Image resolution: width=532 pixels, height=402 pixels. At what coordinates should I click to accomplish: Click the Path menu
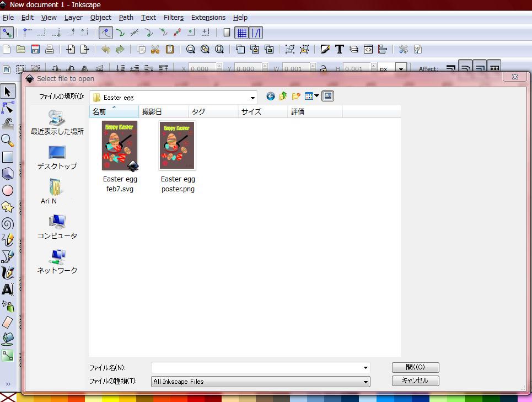(x=126, y=17)
